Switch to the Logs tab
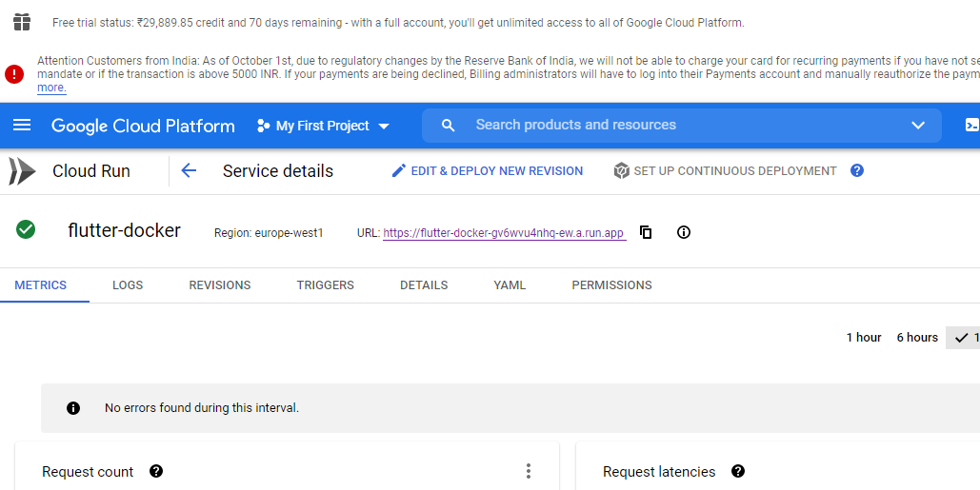The width and height of the screenshot is (980, 490). tap(128, 285)
